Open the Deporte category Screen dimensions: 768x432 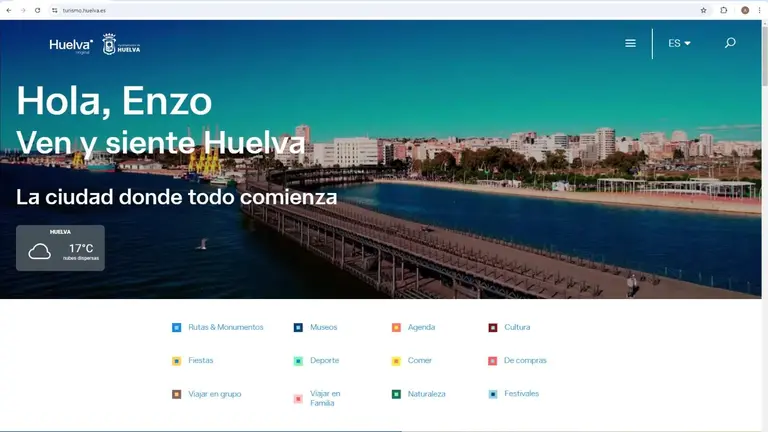point(324,360)
